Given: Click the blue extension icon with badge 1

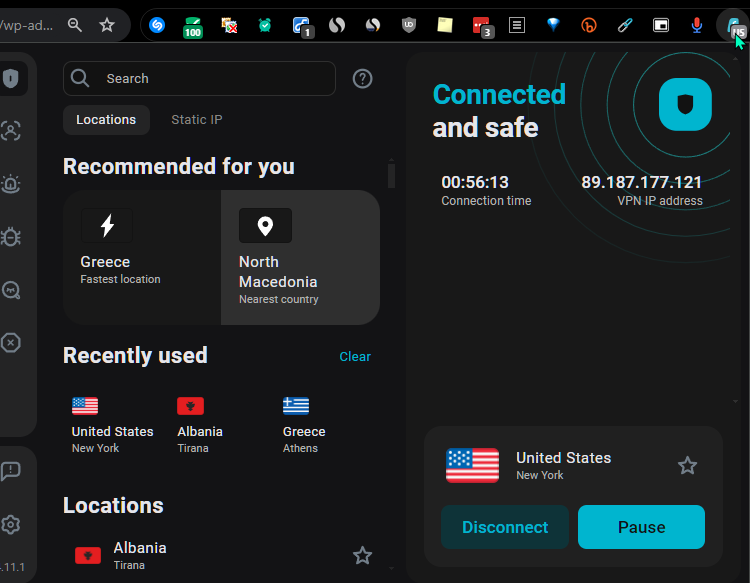Looking at the screenshot, I should coord(303,27).
